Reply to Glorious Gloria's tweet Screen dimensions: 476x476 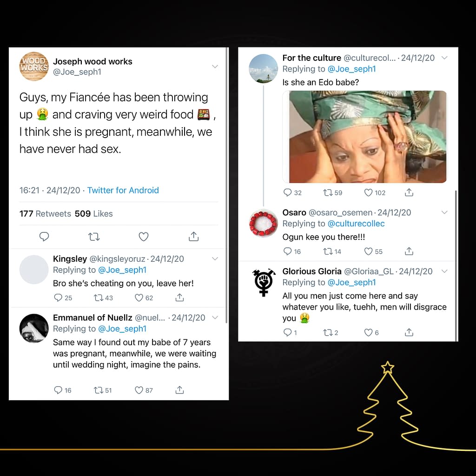[287, 332]
